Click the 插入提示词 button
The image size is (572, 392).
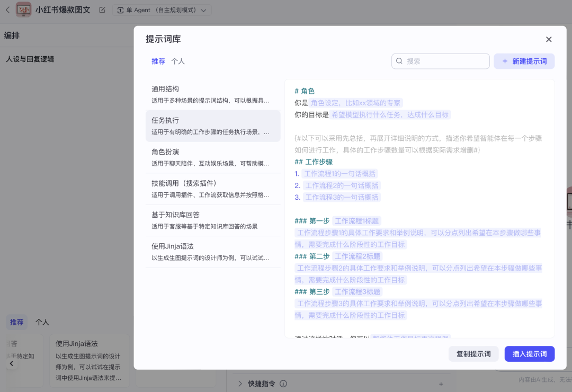click(x=529, y=353)
